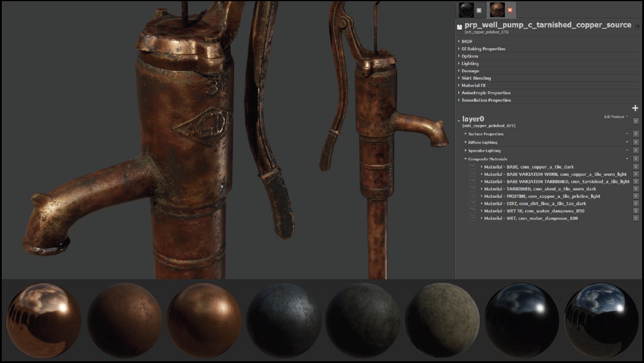Viewport: 644px width, 363px height.
Task: Collapse the Composite Materials section
Action: [465, 159]
